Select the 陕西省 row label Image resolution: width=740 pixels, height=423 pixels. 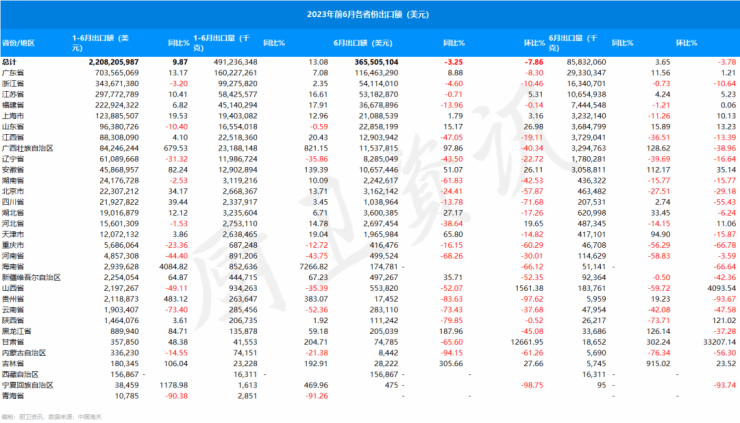pyautogui.click(x=13, y=321)
